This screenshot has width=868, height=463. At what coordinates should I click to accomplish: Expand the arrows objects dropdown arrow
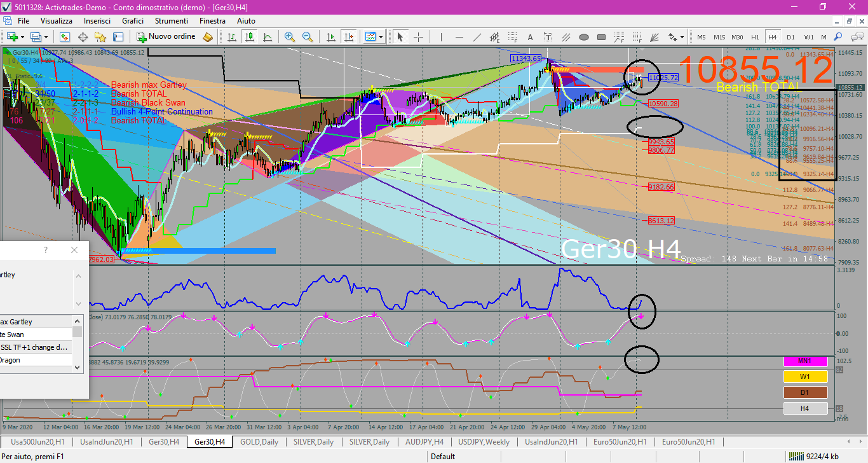[x=682, y=37]
